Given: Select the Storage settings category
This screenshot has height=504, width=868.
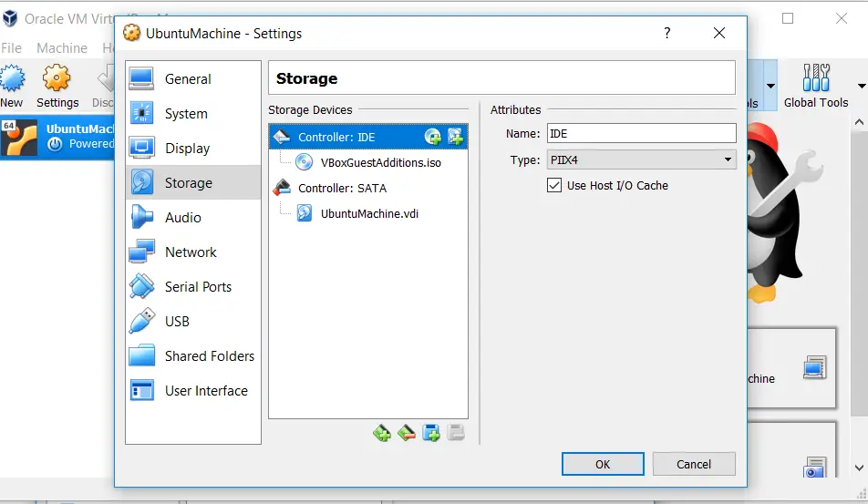Looking at the screenshot, I should point(192,182).
